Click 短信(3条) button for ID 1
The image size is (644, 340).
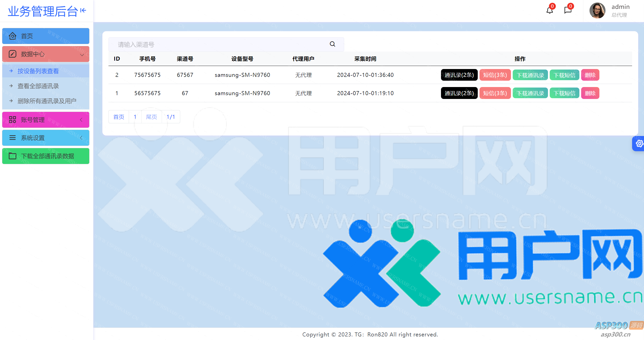pos(495,93)
